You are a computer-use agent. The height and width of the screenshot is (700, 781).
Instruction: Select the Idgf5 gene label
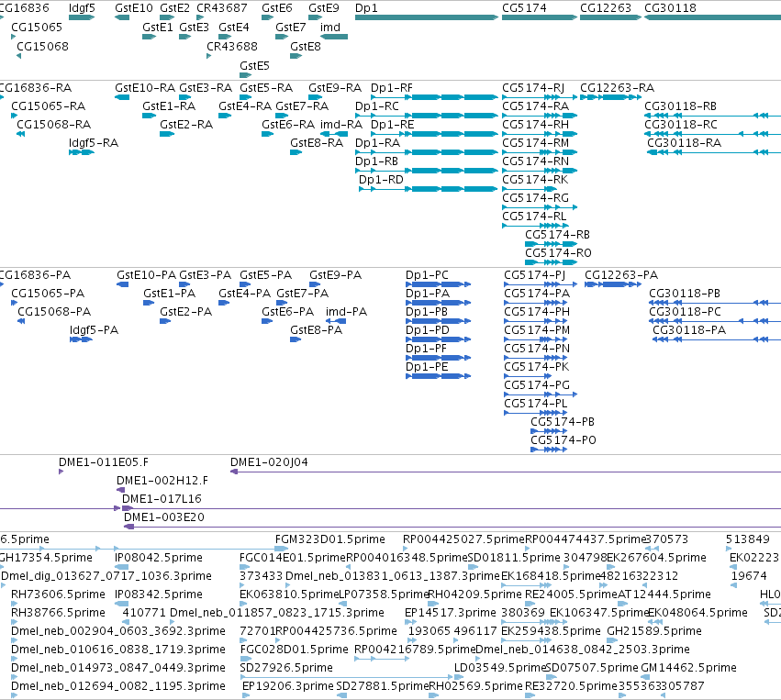(82, 8)
